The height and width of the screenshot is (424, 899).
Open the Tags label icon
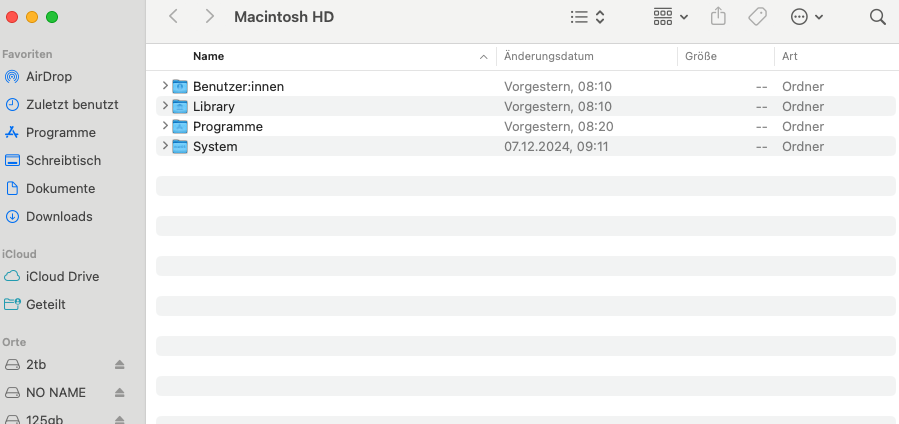[x=757, y=17]
